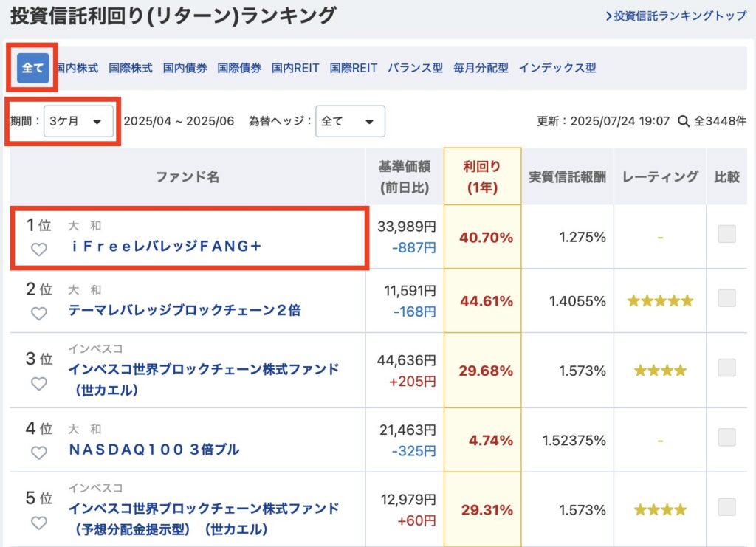Select the 全て category tab

[x=32, y=68]
